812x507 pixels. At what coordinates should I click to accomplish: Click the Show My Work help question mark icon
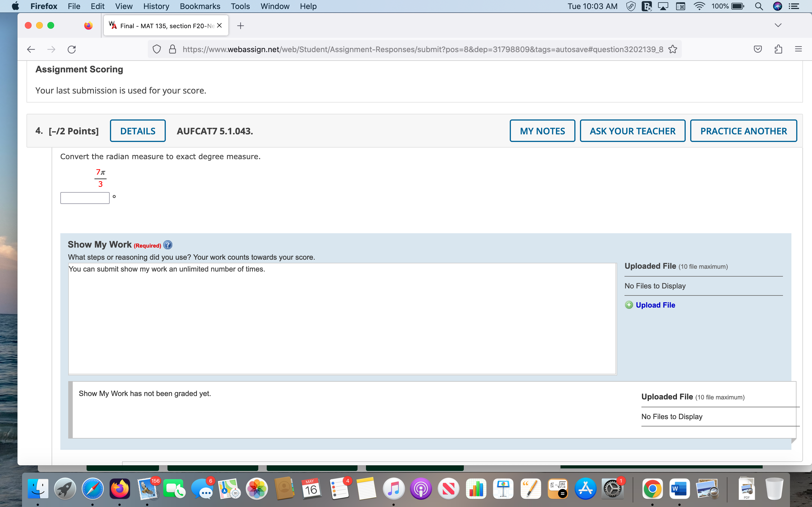point(167,245)
